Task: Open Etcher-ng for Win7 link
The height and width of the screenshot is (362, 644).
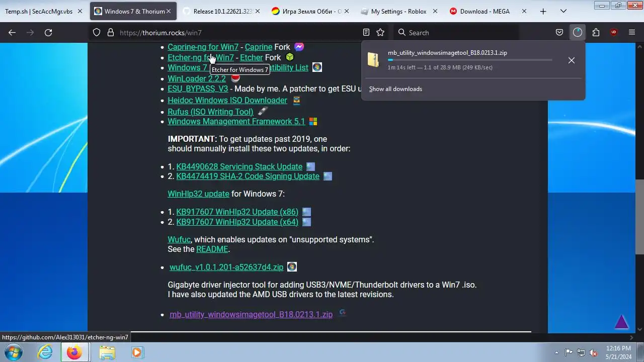Action: click(200, 57)
